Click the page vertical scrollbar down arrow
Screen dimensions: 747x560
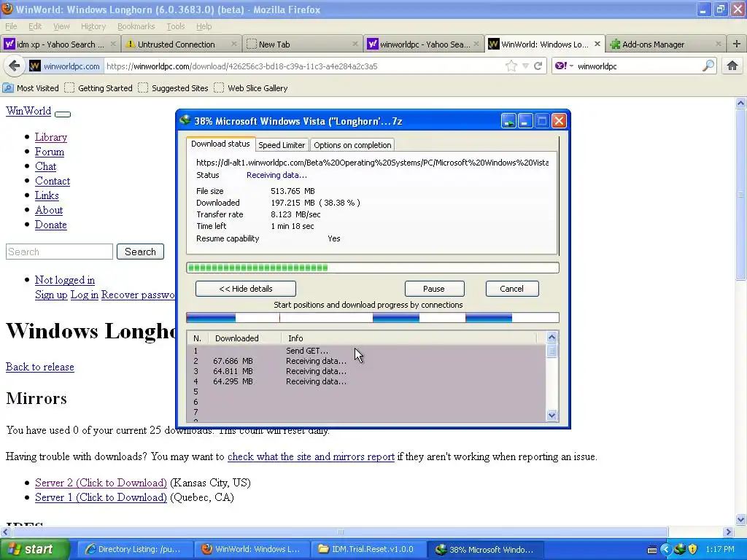click(x=741, y=519)
